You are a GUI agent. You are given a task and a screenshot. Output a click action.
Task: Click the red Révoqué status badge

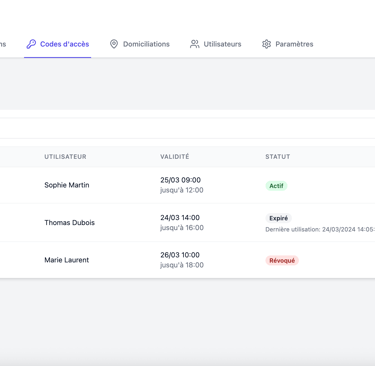(x=282, y=260)
